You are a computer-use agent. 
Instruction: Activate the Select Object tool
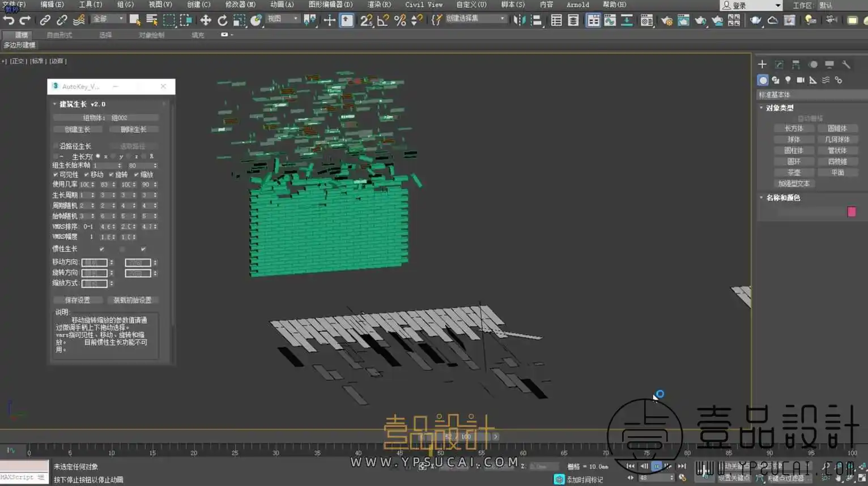[135, 20]
